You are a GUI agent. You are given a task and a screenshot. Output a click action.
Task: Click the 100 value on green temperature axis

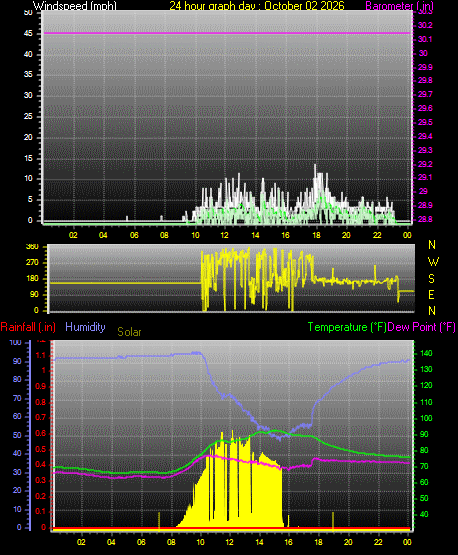pyautogui.click(x=426, y=418)
